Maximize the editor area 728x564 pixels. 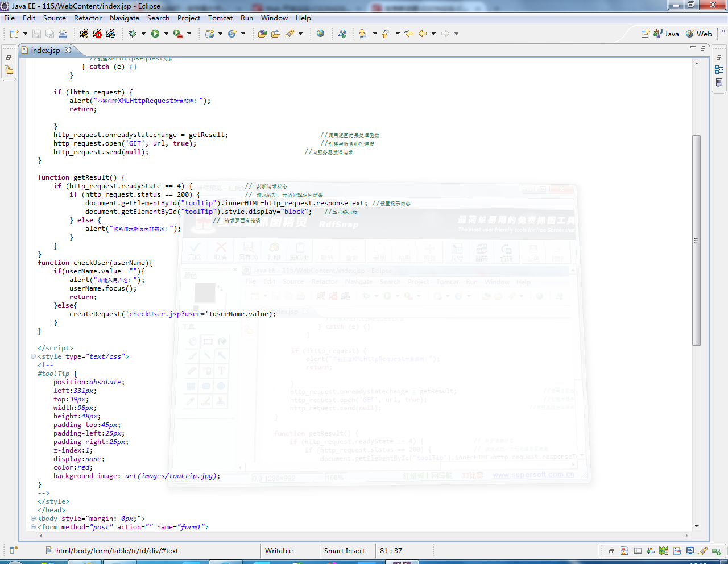point(703,48)
